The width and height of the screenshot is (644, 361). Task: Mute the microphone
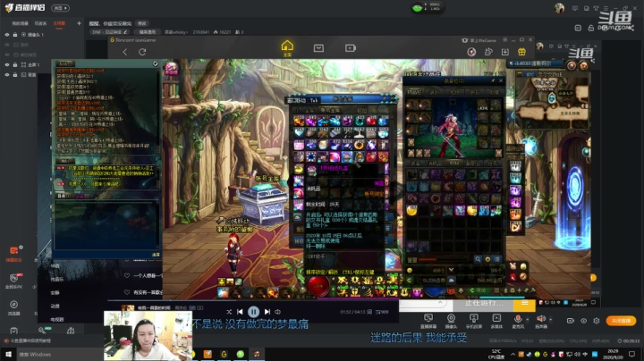518,319
